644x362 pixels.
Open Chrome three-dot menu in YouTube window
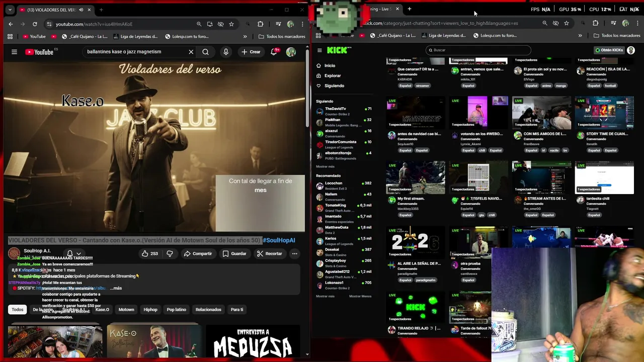tap(302, 24)
